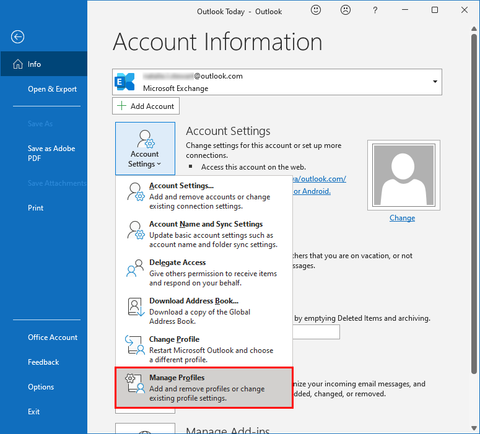Screen dimensions: 480x434
Task: Click Exit in the sidebar
Action: click(34, 412)
